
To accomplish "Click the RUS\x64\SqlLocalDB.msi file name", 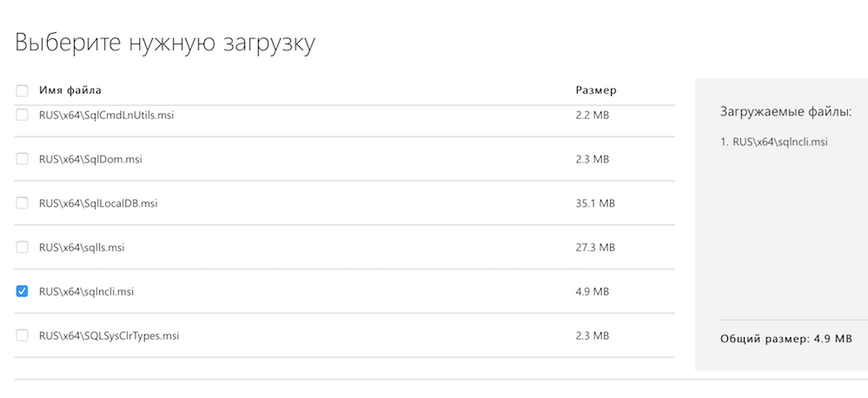I will (98, 203).
